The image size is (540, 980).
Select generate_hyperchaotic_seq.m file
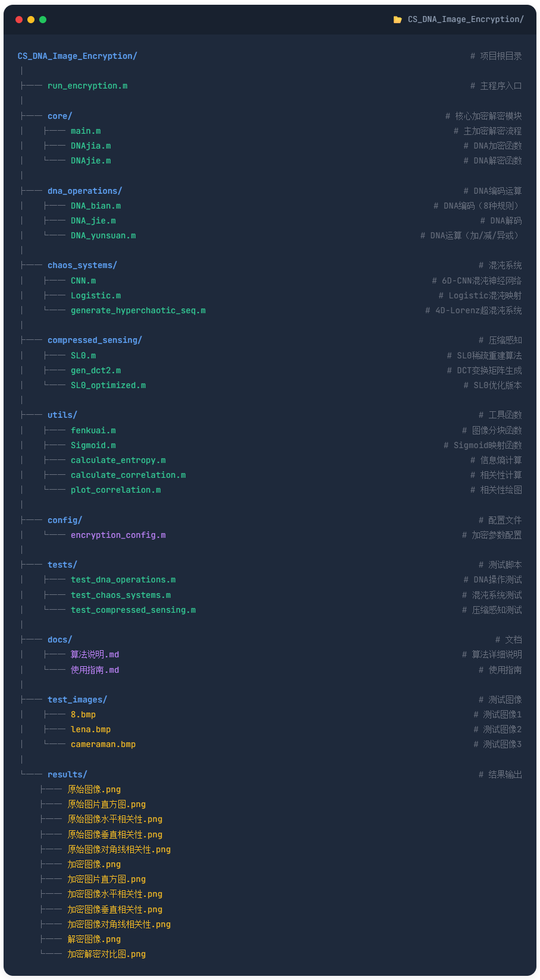tap(138, 310)
